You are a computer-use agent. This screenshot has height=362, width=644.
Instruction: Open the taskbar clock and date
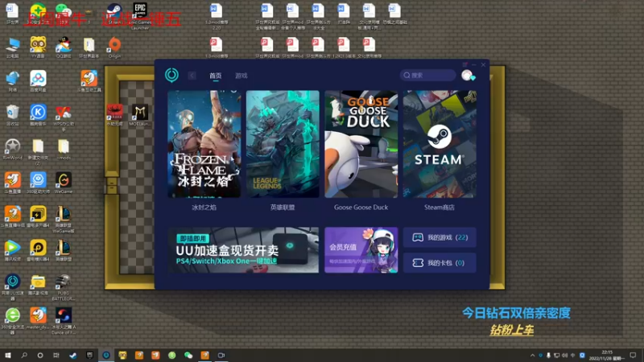(x=607, y=356)
